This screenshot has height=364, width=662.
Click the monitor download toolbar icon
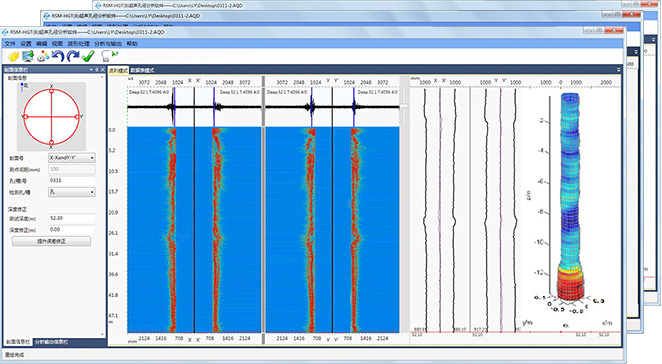click(28, 56)
